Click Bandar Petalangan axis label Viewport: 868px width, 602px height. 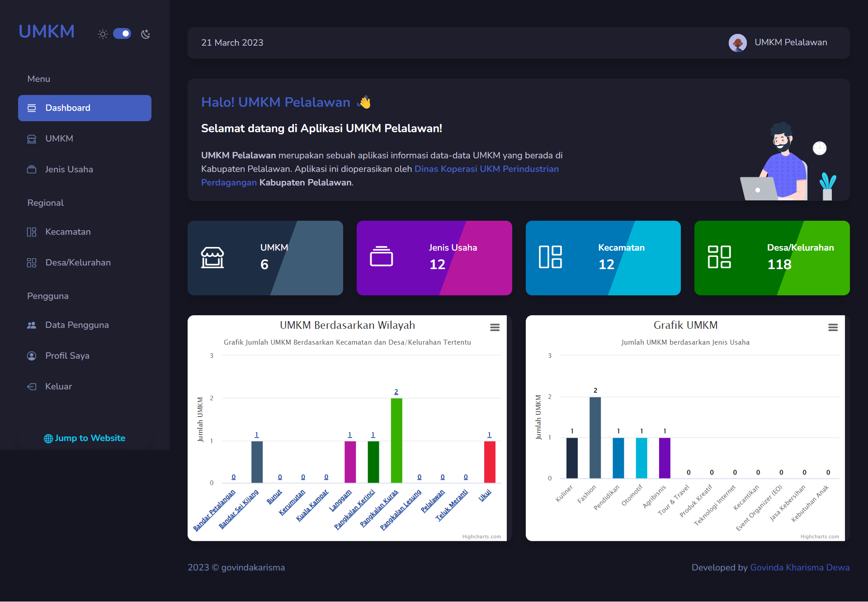click(214, 510)
